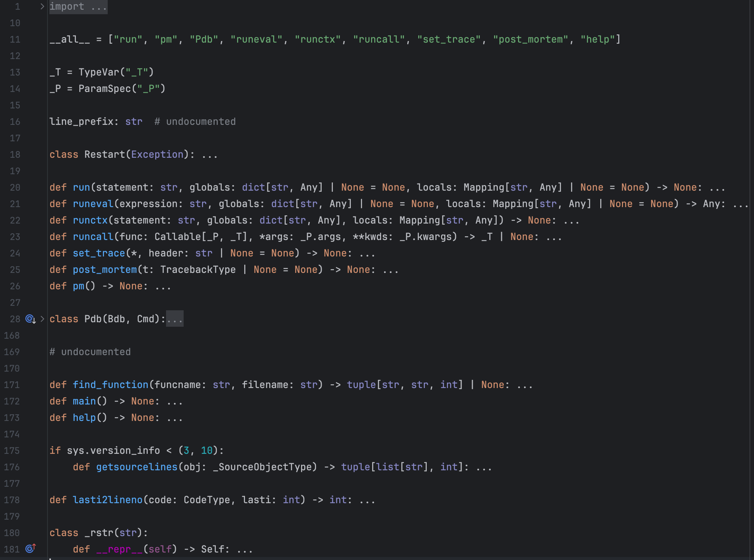Click the function name 'pm' on line 26
The image size is (754, 560).
click(79, 286)
